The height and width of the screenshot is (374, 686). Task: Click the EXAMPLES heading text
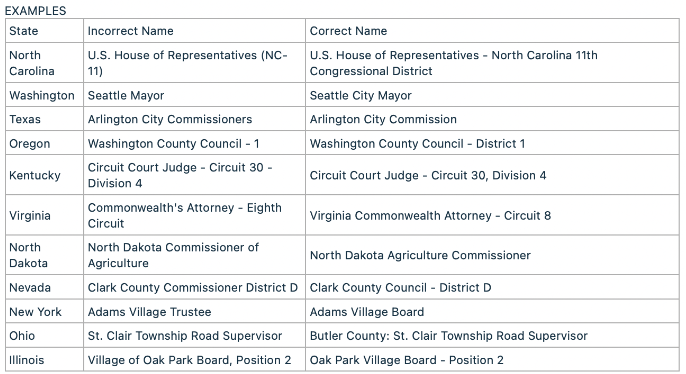(x=35, y=10)
